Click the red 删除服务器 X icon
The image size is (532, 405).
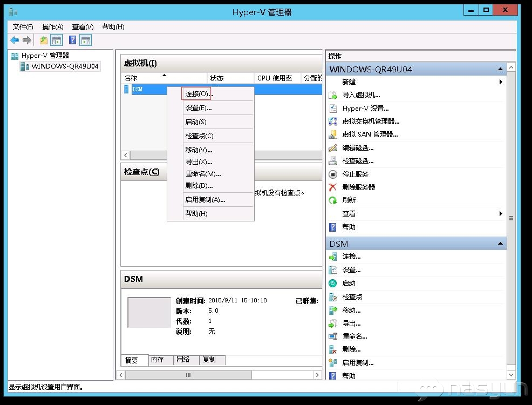point(333,187)
